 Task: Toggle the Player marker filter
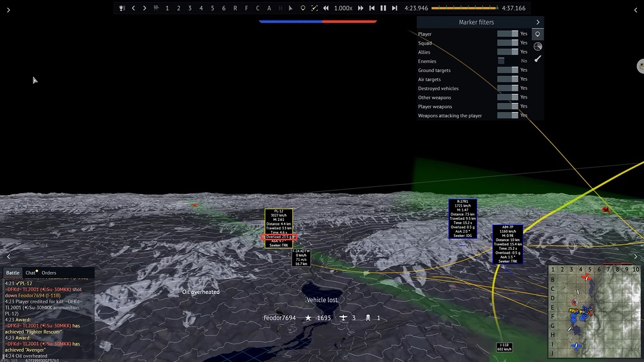point(507,33)
